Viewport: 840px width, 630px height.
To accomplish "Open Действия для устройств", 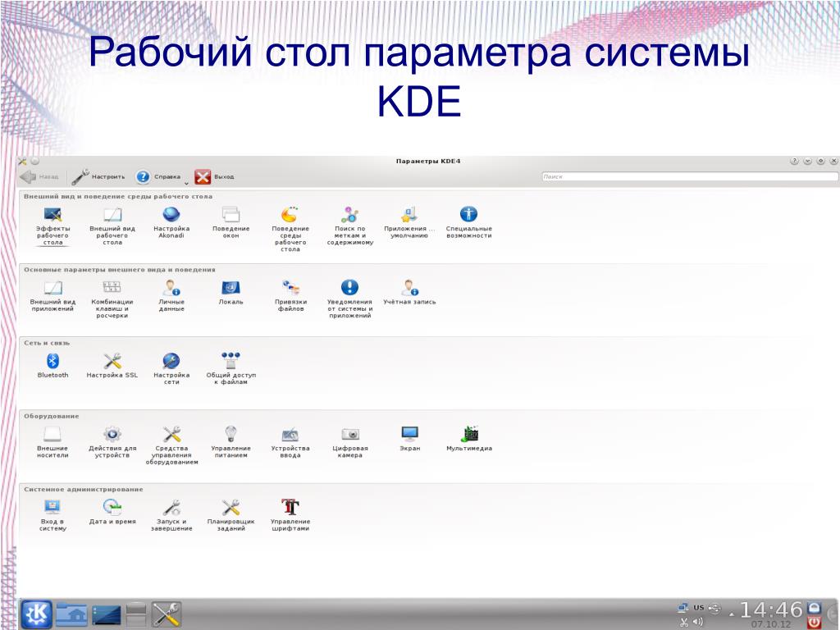I will click(x=112, y=442).
